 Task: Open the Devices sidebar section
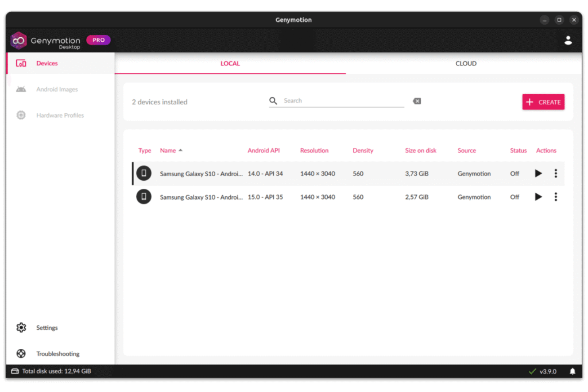tap(60, 63)
